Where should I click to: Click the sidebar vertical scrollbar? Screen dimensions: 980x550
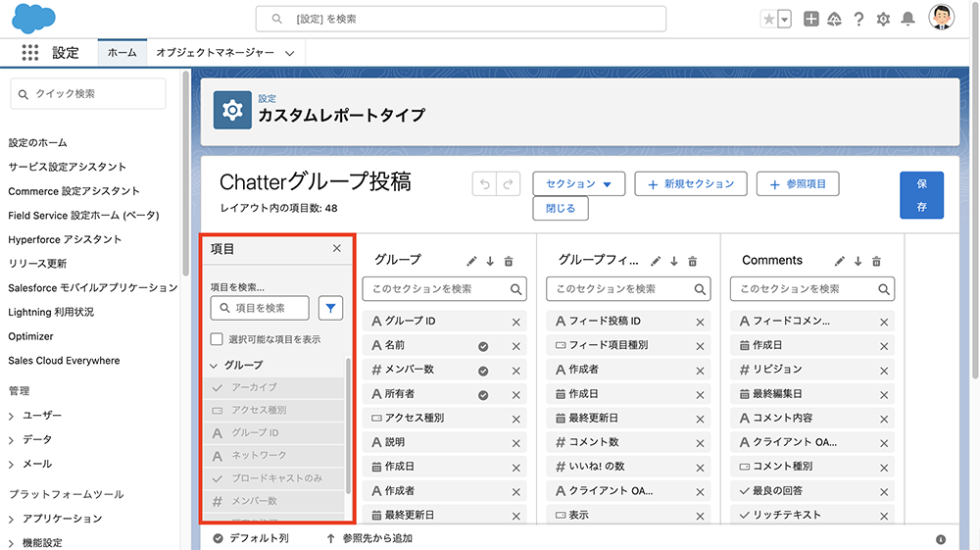point(185,174)
